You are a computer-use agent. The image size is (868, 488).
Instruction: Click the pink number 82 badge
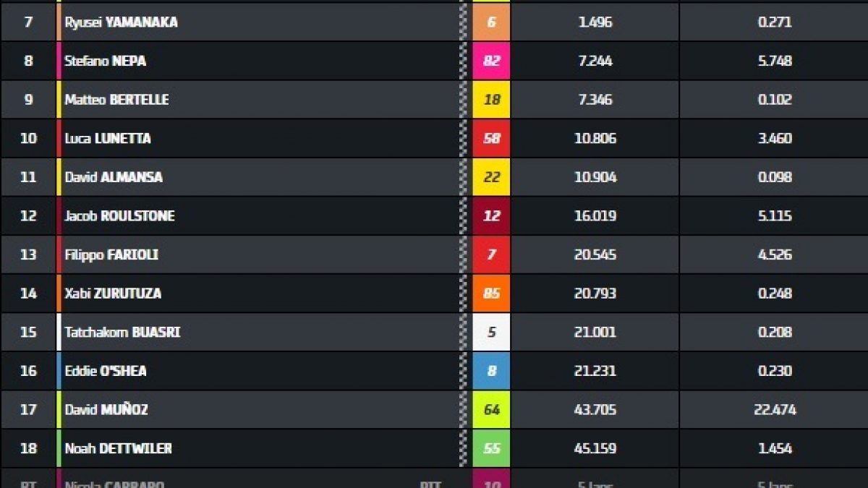click(491, 61)
